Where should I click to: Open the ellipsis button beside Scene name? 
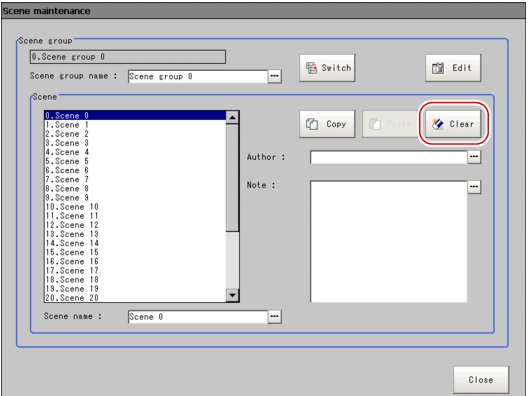274,317
